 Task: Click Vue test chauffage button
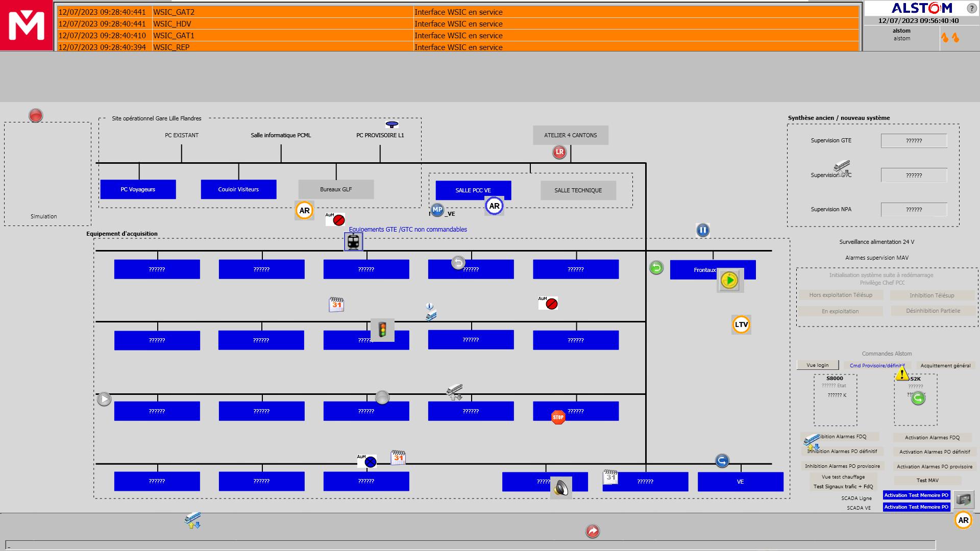(843, 477)
